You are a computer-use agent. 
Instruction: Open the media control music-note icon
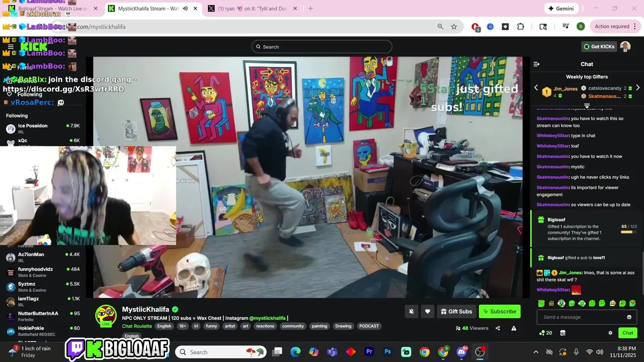tap(566, 27)
